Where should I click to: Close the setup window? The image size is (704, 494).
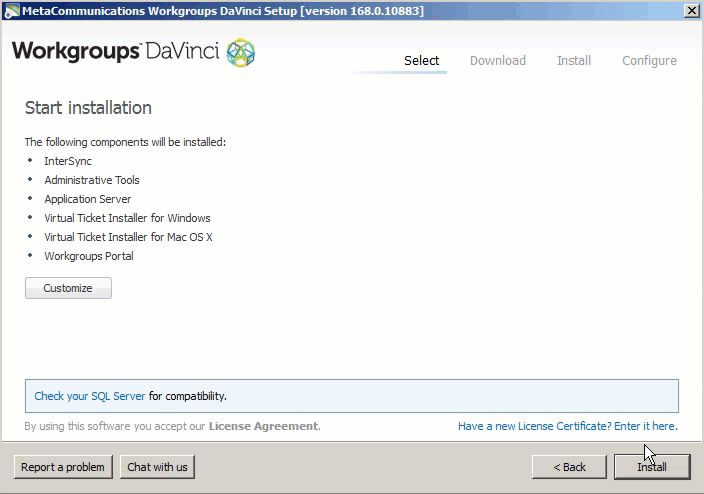[x=691, y=11]
